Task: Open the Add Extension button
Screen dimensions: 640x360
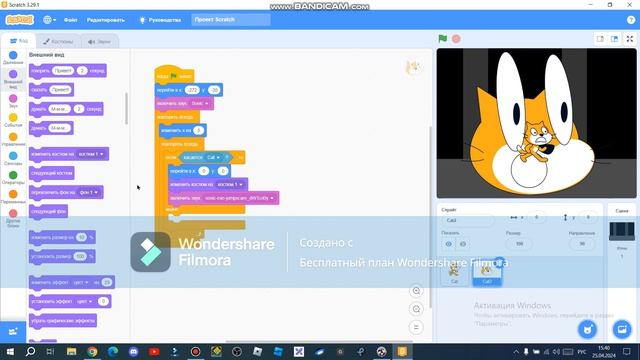Action: pyautogui.click(x=13, y=331)
